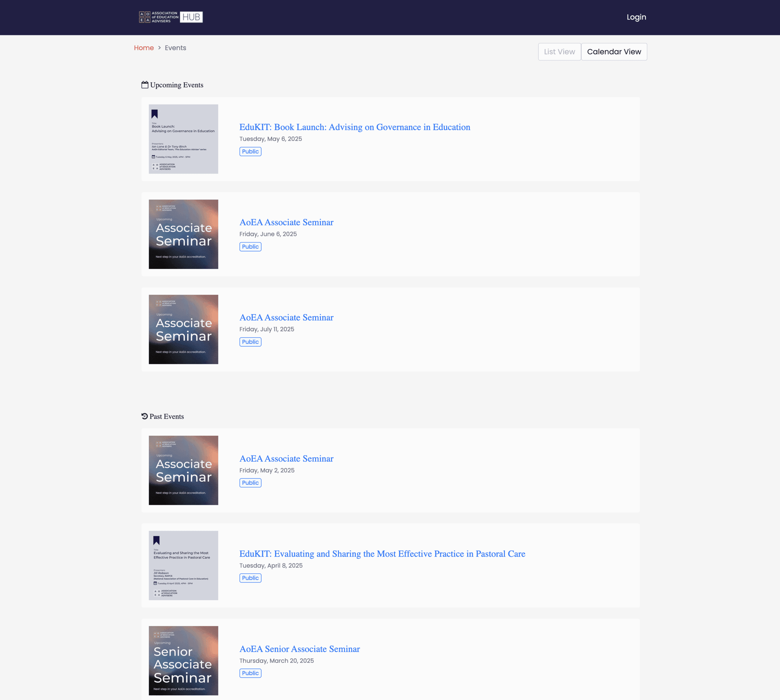780x700 pixels.
Task: Click the Events breadcrumb text
Action: pyautogui.click(x=175, y=48)
